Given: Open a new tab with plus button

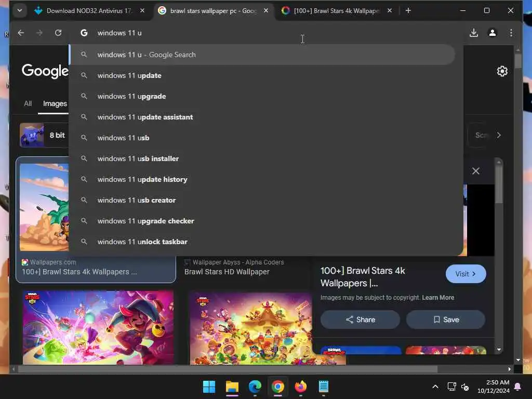Looking at the screenshot, I should pos(408,11).
